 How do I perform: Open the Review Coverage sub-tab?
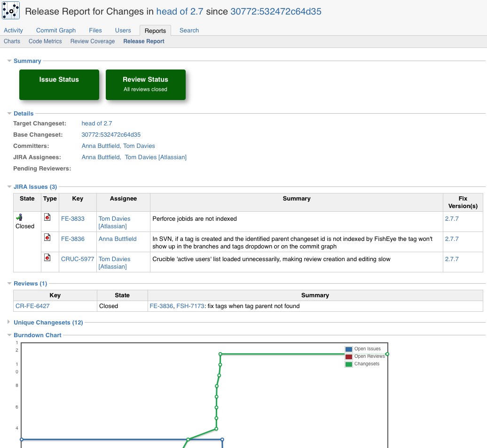93,41
